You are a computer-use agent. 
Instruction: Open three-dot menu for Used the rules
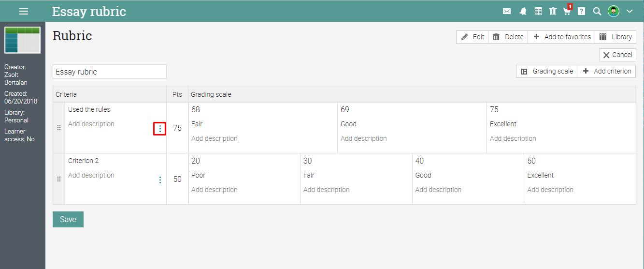click(160, 129)
